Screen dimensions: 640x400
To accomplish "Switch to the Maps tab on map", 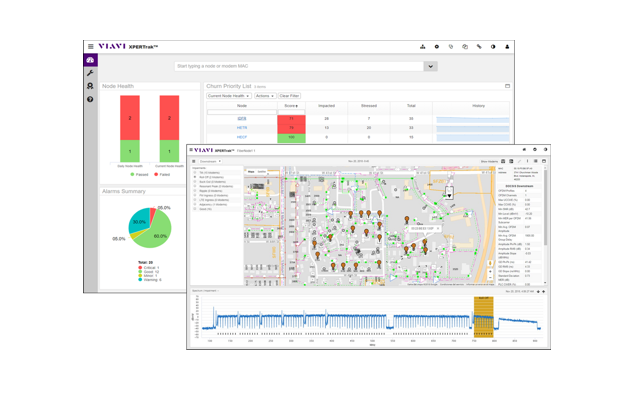I will coord(251,171).
